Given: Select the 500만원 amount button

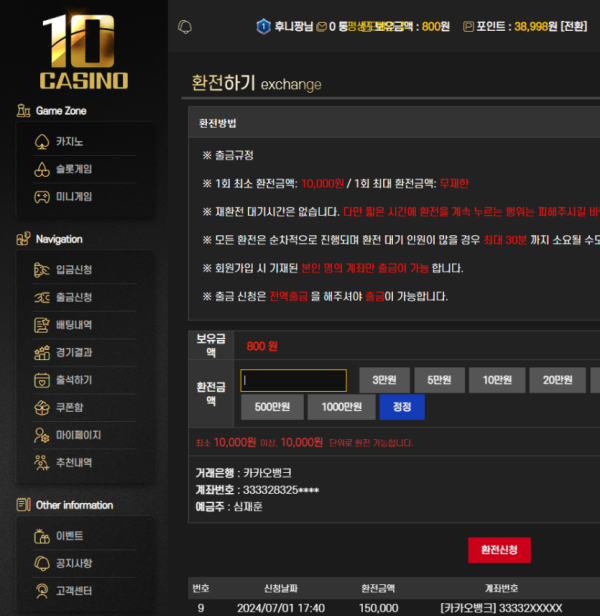Looking at the screenshot, I should tap(272, 407).
